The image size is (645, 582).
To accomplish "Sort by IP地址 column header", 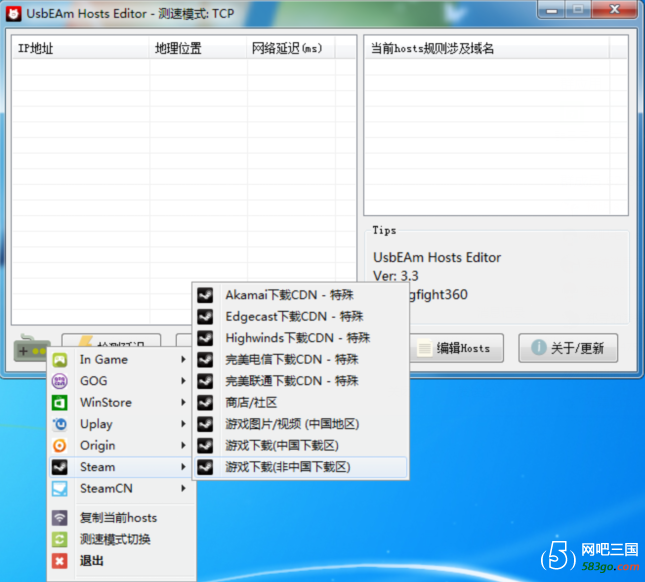I will [81, 48].
